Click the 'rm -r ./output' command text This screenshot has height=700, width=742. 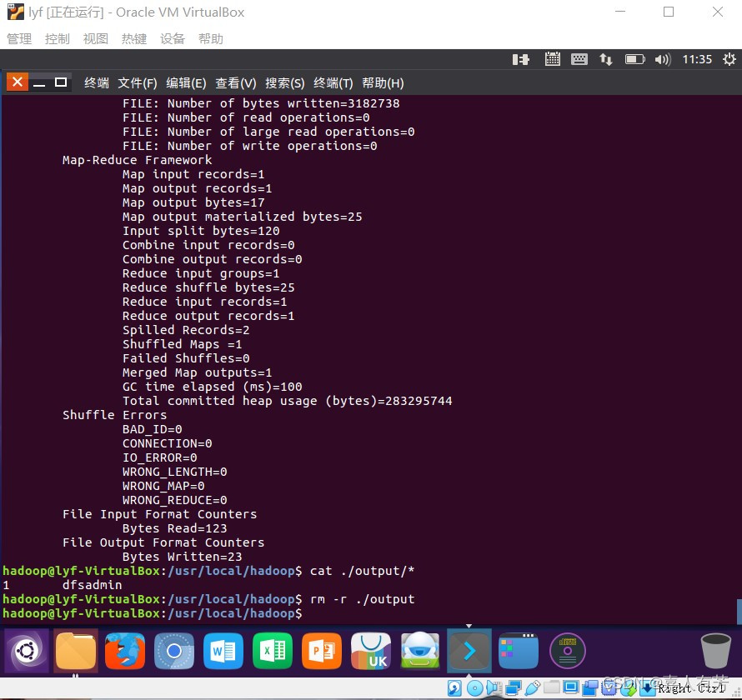pos(362,599)
